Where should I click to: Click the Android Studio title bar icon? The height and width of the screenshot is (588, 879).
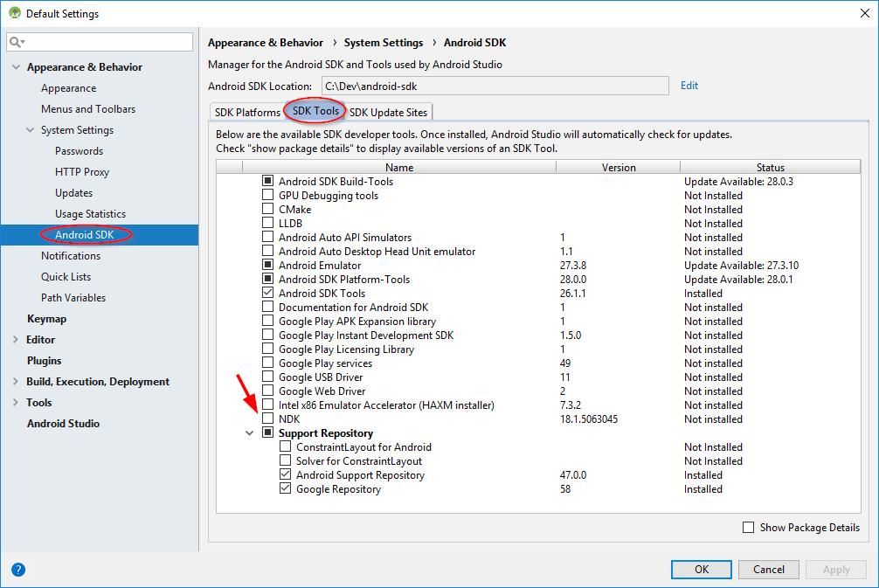point(15,12)
